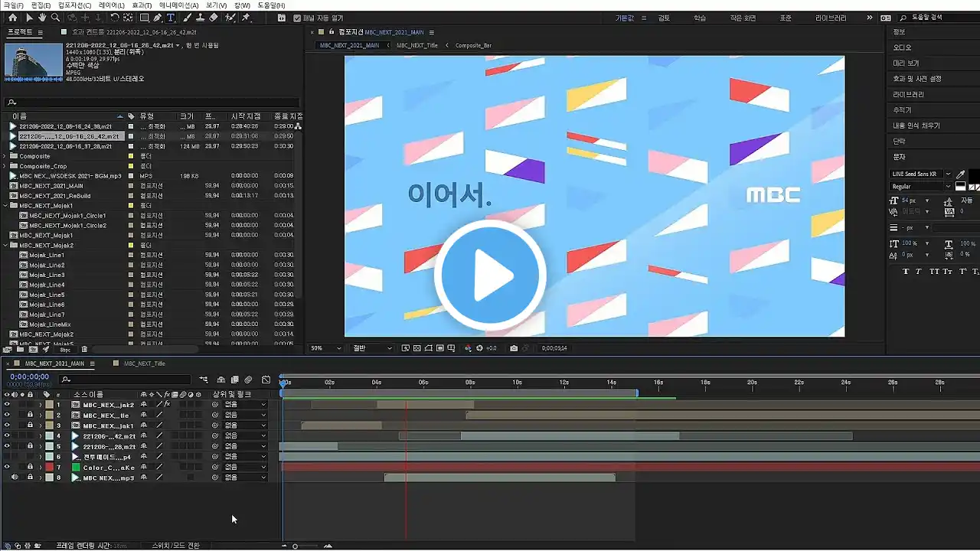Select the Rotation tool
The height and width of the screenshot is (551, 980).
(x=114, y=18)
